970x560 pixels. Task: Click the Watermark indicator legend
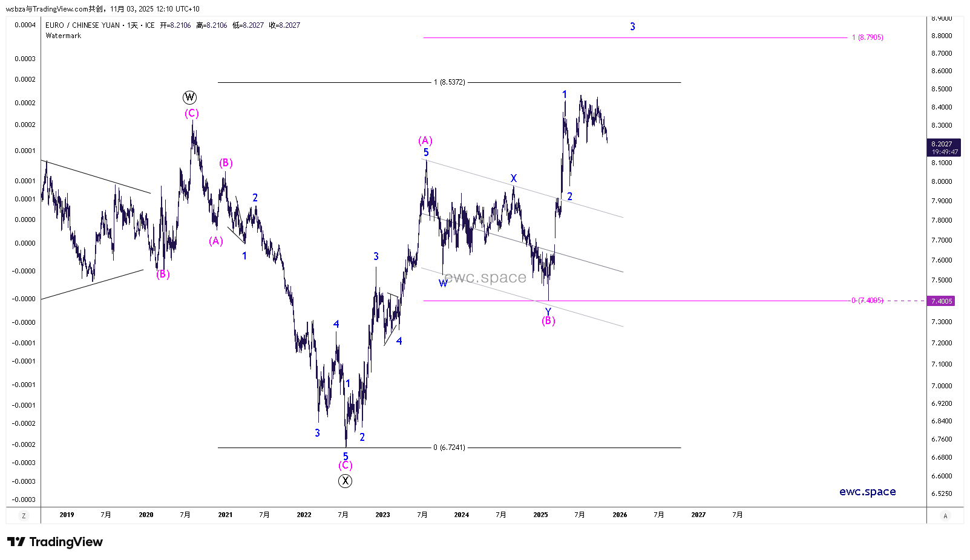click(x=64, y=36)
